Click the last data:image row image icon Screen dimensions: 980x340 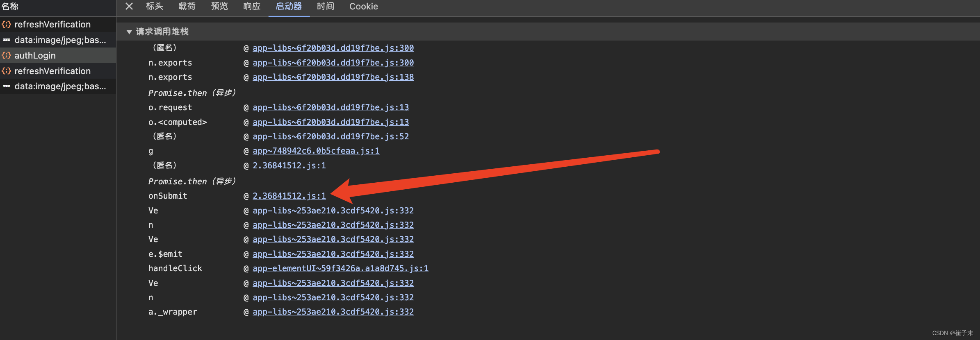pyautogui.click(x=7, y=86)
